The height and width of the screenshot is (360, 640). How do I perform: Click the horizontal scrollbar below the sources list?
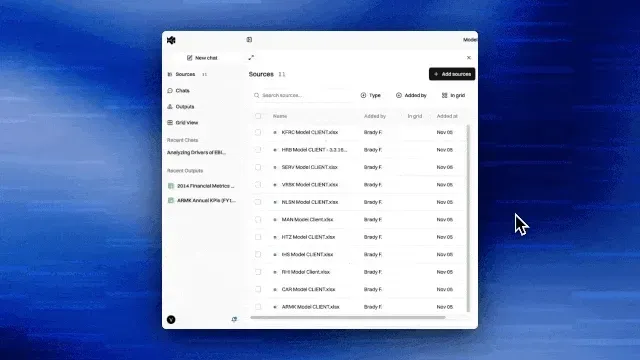(348, 317)
